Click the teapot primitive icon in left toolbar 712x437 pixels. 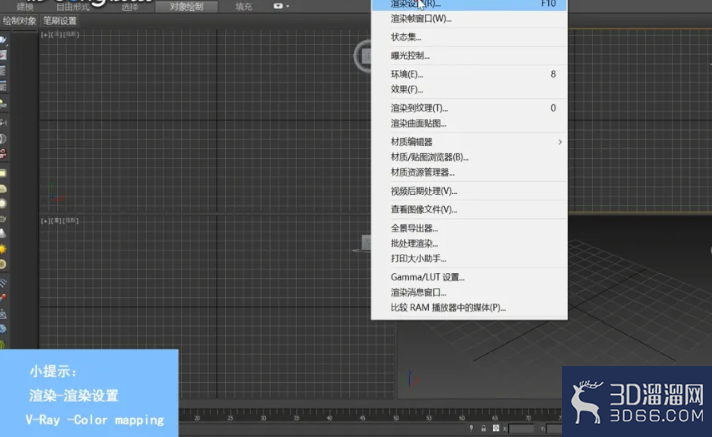tap(3, 219)
